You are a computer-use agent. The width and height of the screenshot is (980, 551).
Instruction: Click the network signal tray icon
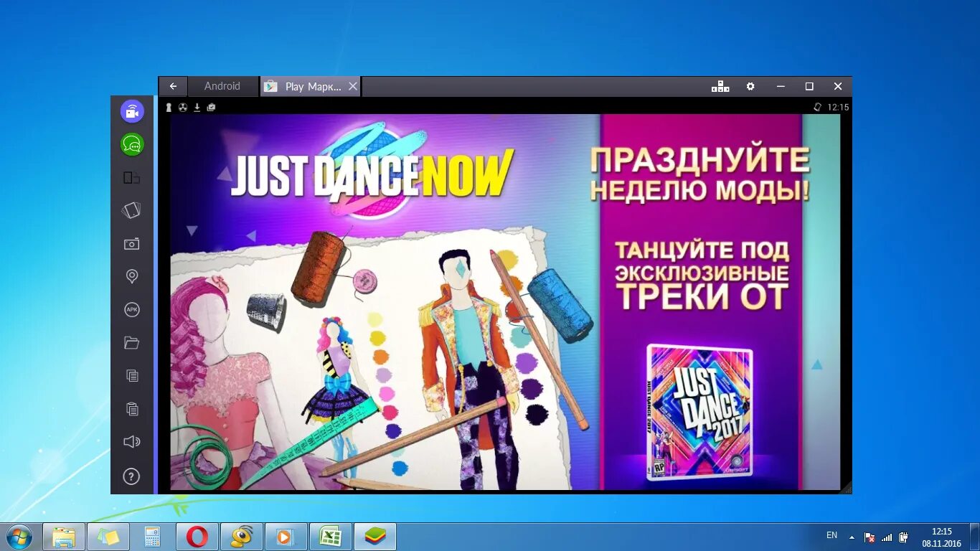coord(887,537)
